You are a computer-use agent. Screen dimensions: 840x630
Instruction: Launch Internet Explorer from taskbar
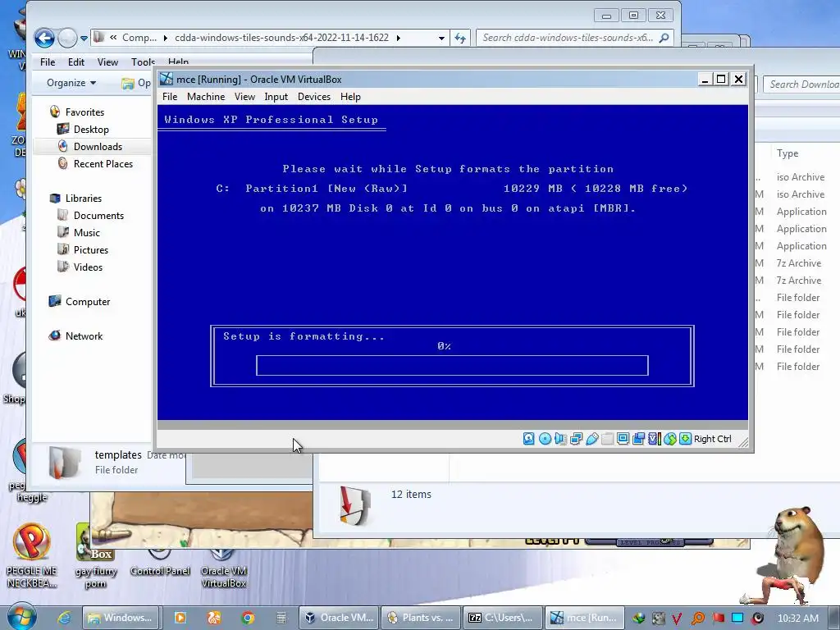[x=64, y=618]
